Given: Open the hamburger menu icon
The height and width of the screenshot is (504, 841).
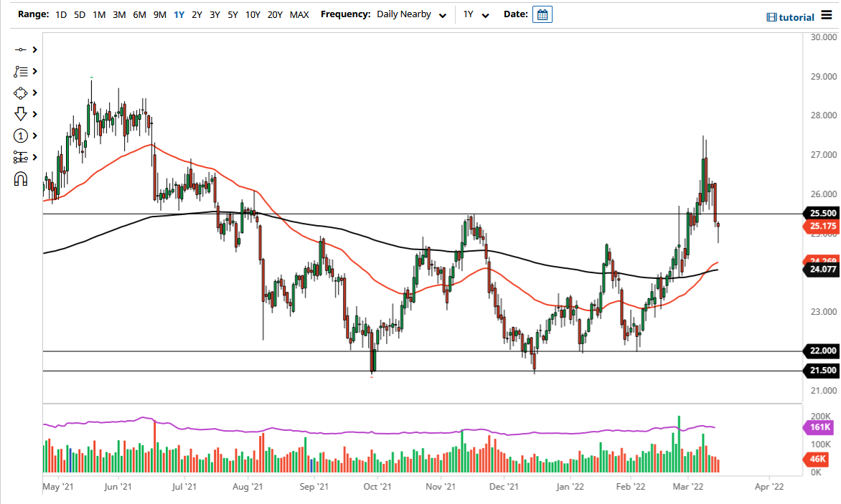Looking at the screenshot, I should pos(827,16).
